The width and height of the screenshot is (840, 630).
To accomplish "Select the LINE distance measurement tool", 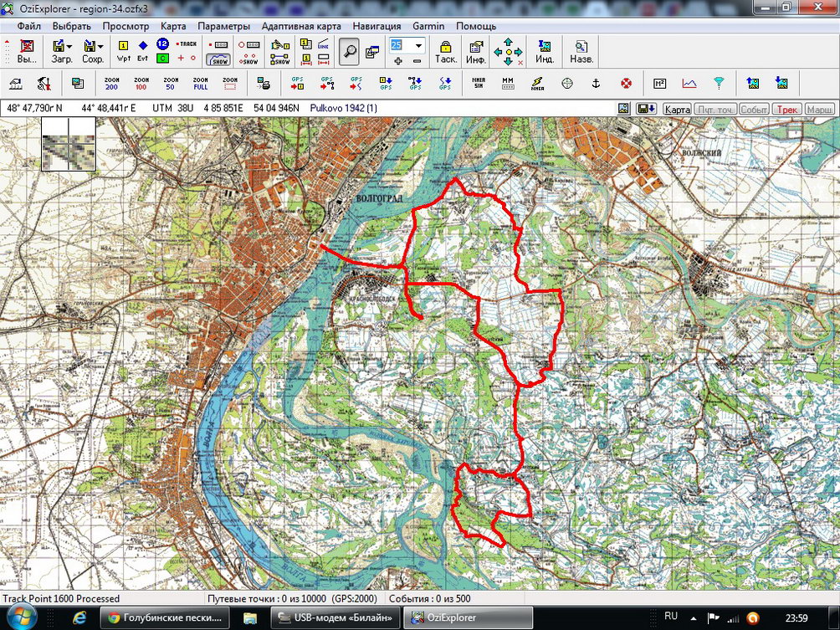I will coord(323,44).
